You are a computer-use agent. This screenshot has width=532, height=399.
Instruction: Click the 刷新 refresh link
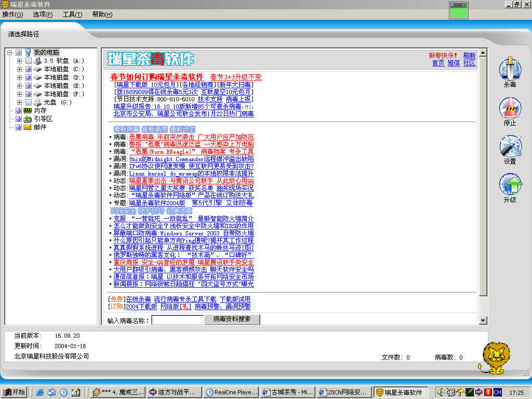pos(469,55)
